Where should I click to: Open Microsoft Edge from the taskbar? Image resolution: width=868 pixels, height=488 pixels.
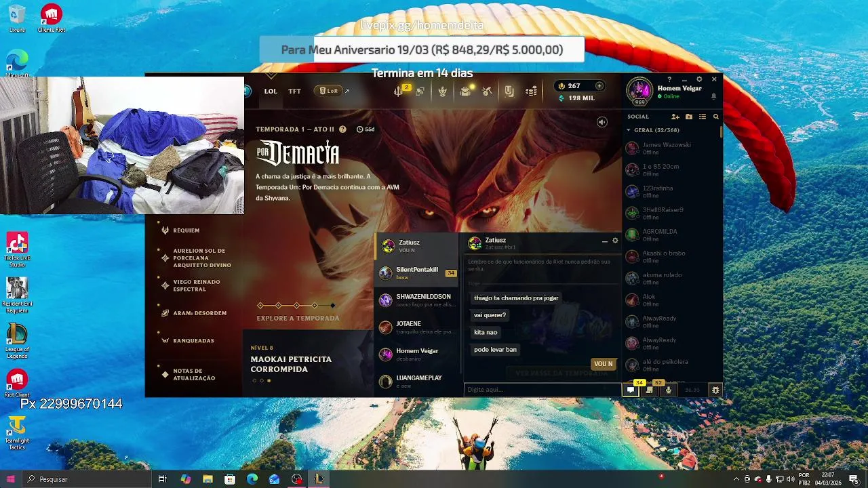(252, 479)
